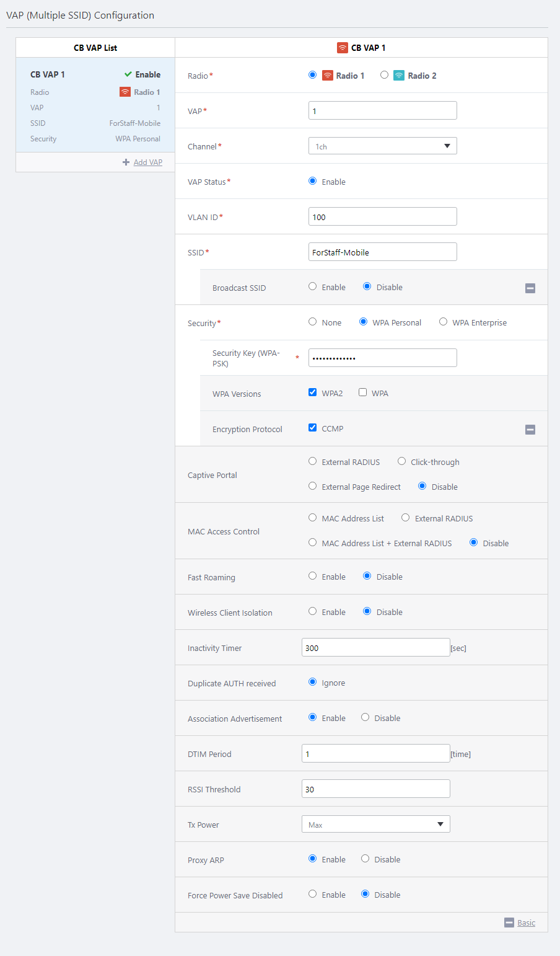The width and height of the screenshot is (560, 956).
Task: Open the Channel dropdown
Action: pos(382,146)
